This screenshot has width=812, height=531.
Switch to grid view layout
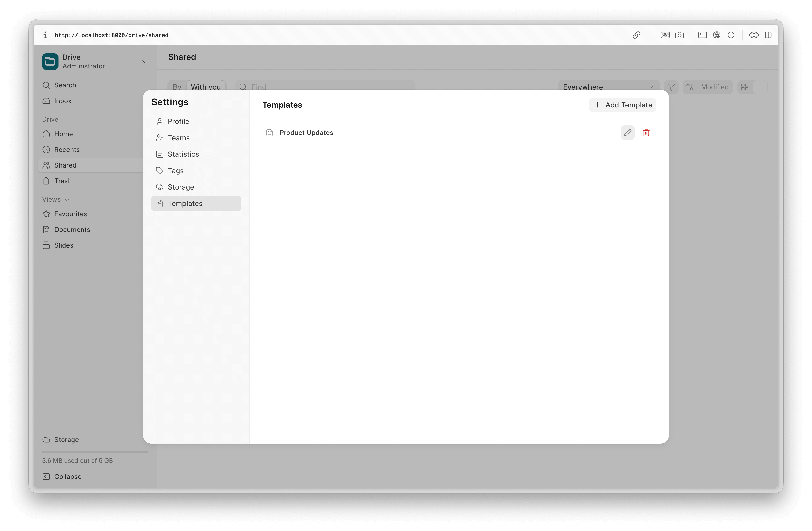[x=745, y=87]
